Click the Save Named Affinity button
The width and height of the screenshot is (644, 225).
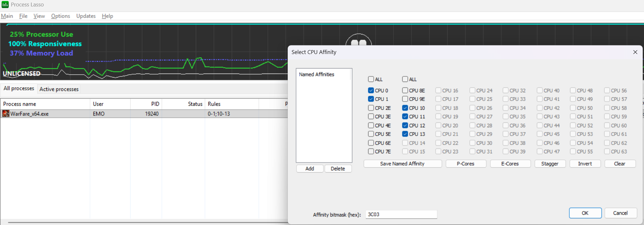(403, 164)
